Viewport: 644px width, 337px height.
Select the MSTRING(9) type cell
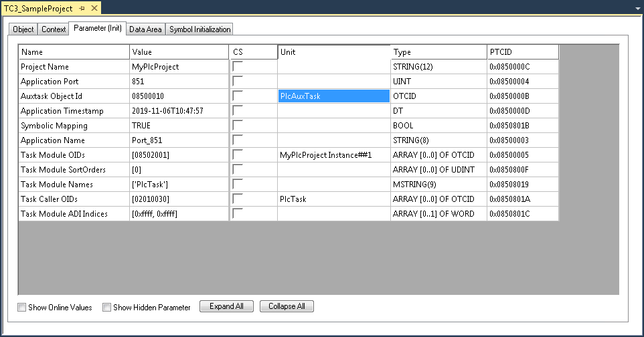click(438, 185)
